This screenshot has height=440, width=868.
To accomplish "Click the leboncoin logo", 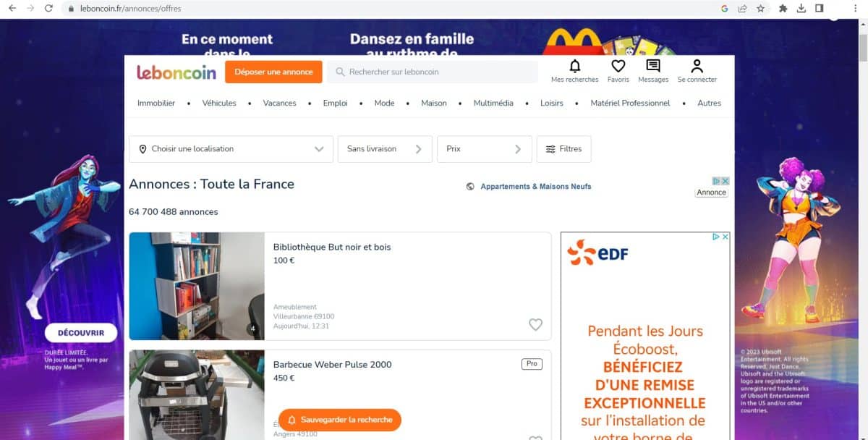I will point(176,72).
